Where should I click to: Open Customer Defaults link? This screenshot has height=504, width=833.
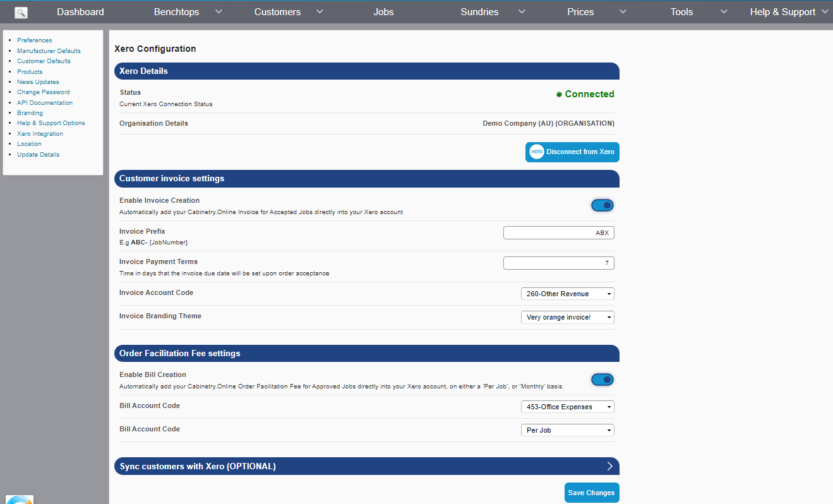click(x=44, y=61)
